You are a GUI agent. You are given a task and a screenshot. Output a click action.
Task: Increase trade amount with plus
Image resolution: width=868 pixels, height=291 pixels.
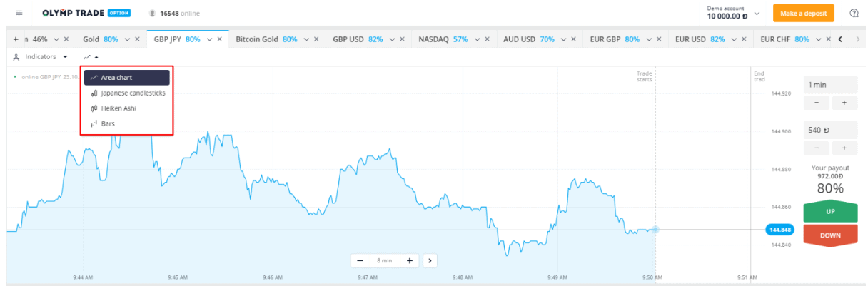tap(844, 148)
